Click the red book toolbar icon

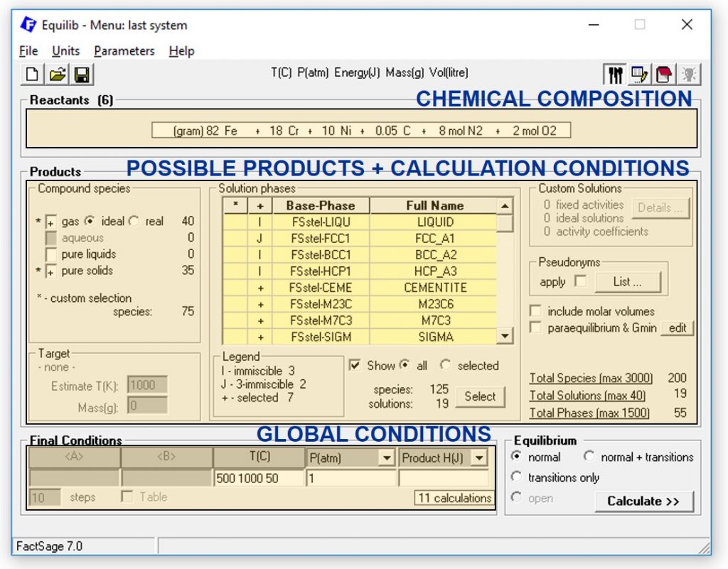(x=664, y=74)
